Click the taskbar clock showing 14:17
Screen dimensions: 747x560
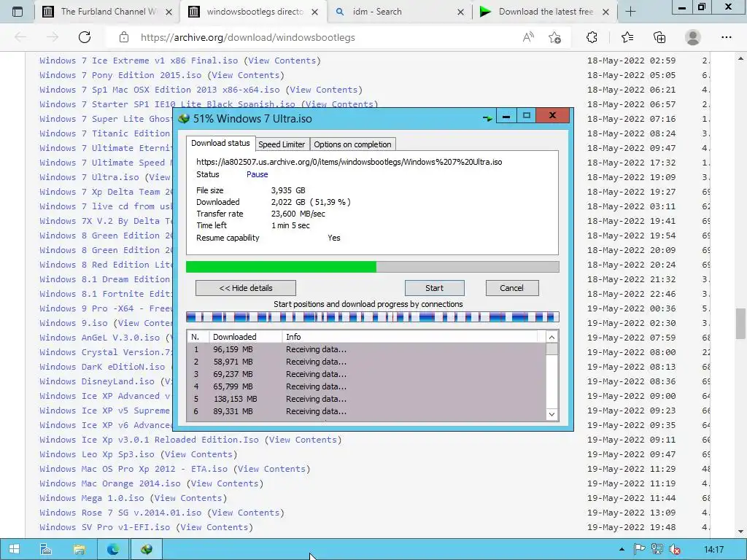coord(713,550)
